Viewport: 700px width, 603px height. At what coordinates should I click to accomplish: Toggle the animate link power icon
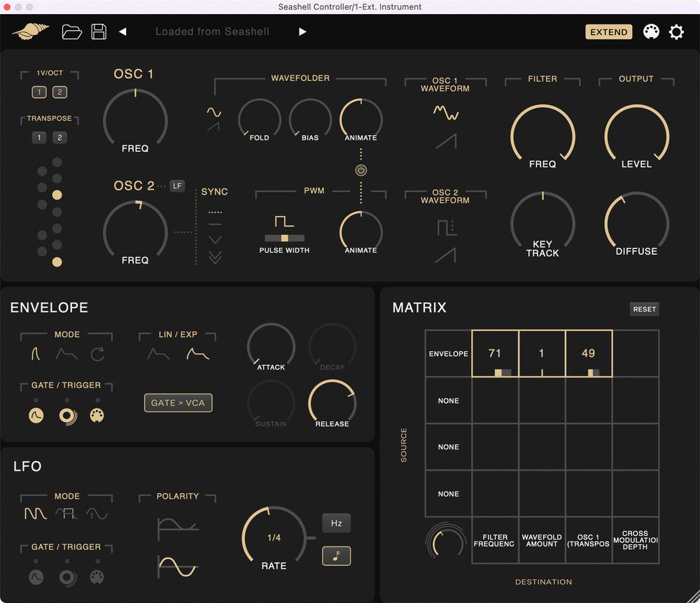[x=361, y=170]
